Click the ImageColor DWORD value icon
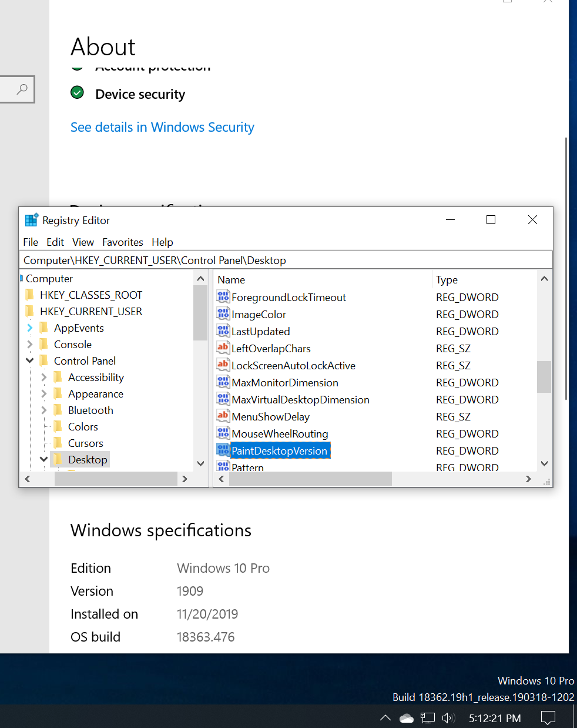This screenshot has width=577, height=728. (223, 313)
